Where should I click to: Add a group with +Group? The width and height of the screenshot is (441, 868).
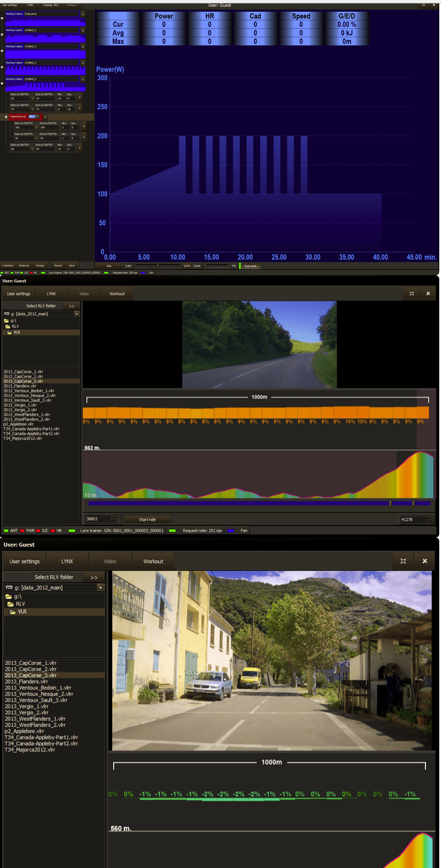(39, 265)
